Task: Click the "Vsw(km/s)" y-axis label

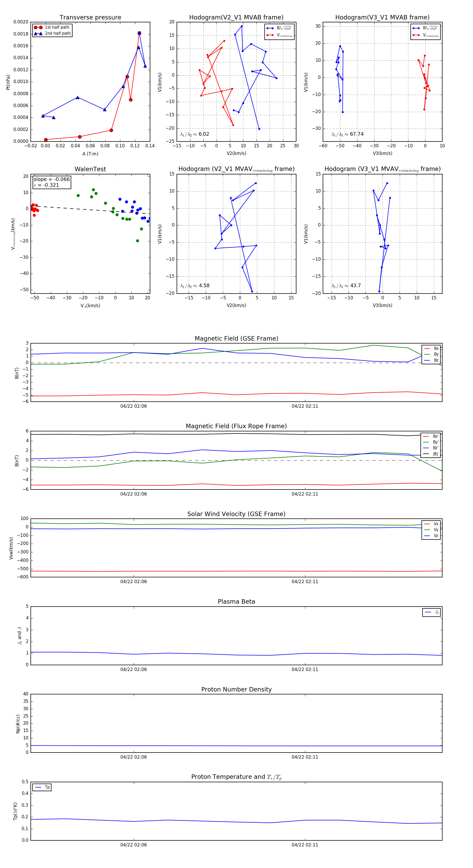Action: coord(11,548)
